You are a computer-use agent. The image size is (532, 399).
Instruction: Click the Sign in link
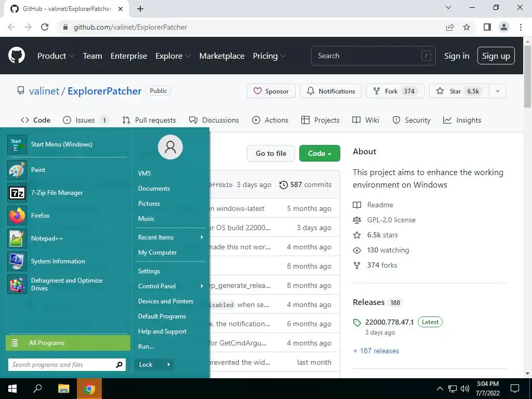(x=457, y=56)
